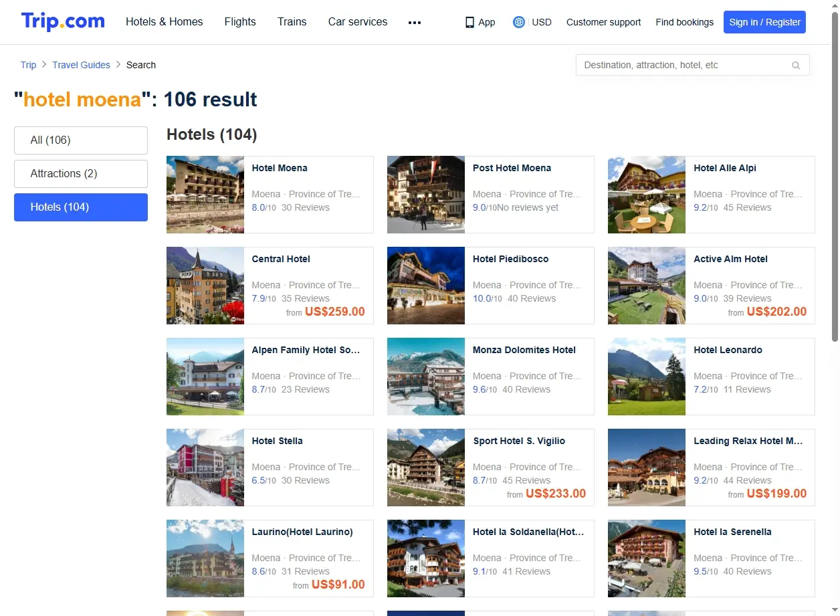Viewport: 840px width, 616px height.
Task: Open Hotels & Homes menu
Action: click(165, 22)
